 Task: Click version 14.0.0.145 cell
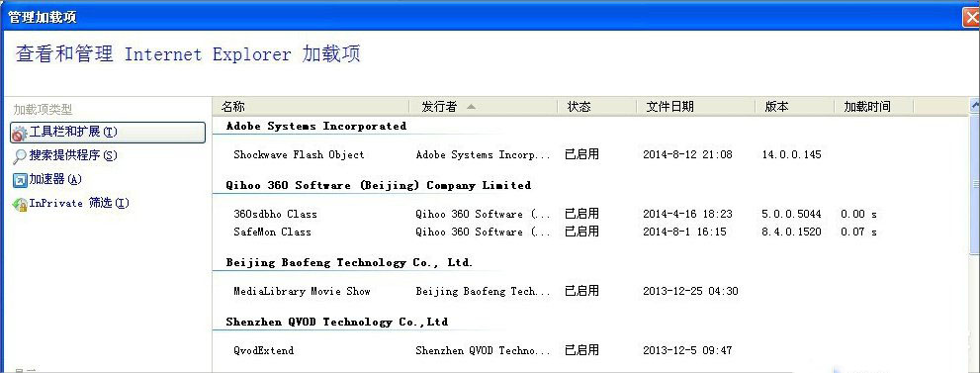(x=791, y=154)
